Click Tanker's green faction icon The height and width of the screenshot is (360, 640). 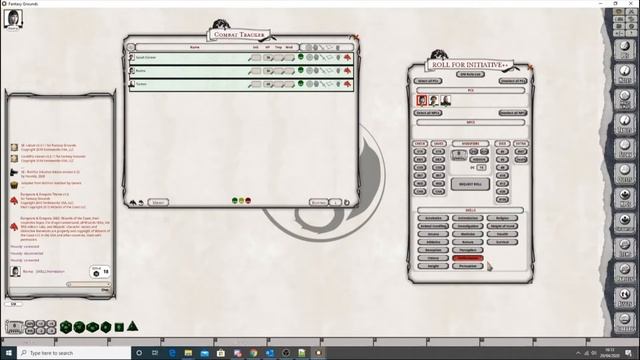pyautogui.click(x=301, y=84)
